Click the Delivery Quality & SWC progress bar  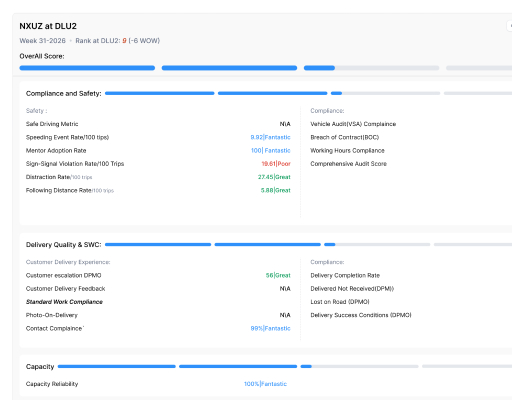pos(308,244)
